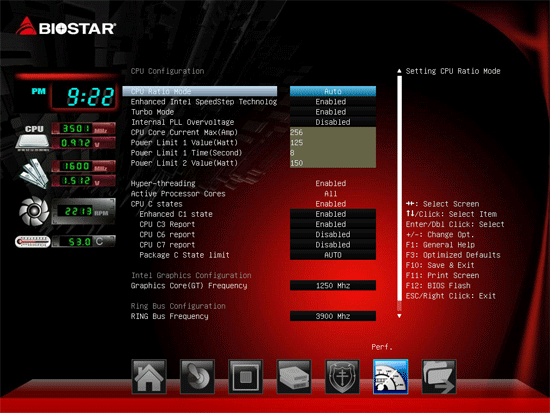The width and height of the screenshot is (550, 413).
Task: Select the Perf. gauge icon
Action: (390, 377)
